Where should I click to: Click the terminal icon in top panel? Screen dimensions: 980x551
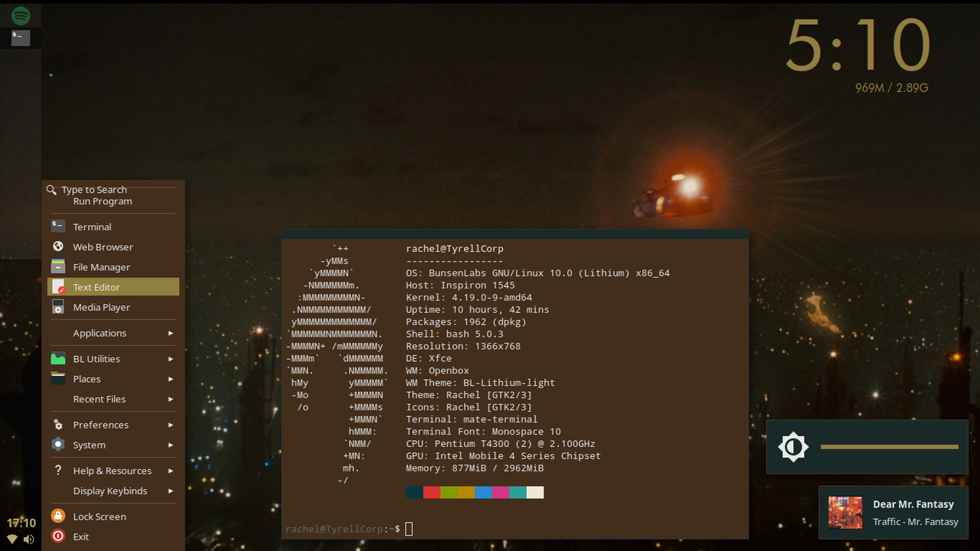(x=21, y=37)
